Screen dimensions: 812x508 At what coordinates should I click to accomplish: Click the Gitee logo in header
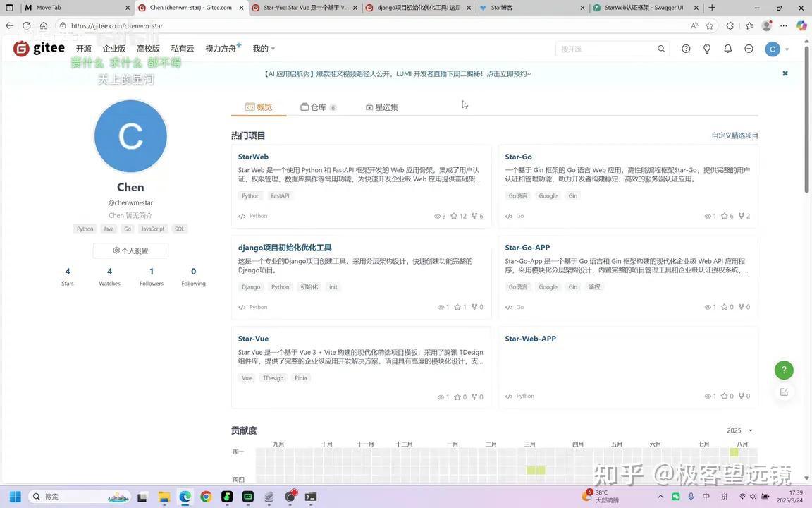[39, 48]
